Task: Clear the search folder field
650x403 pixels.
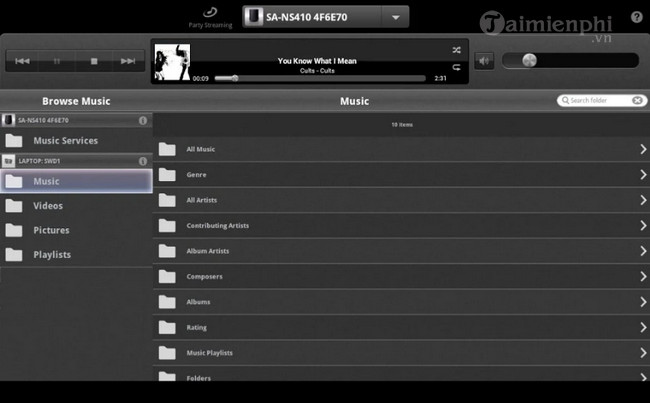Action: pos(637,101)
